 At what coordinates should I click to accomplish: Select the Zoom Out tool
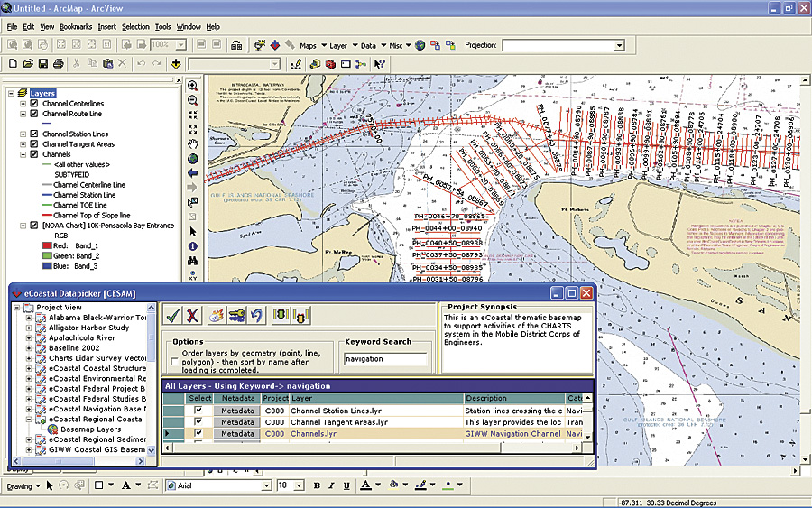click(193, 100)
